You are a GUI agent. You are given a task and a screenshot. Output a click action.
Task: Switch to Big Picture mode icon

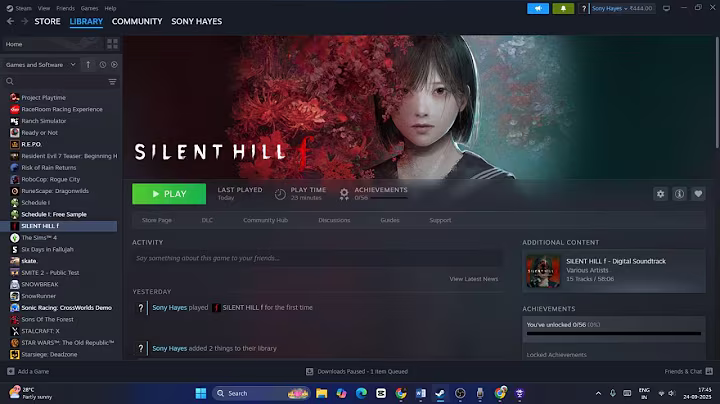[x=666, y=8]
